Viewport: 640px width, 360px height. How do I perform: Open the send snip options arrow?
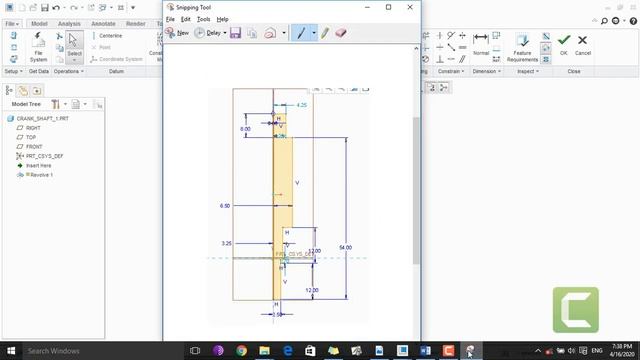tap(284, 33)
